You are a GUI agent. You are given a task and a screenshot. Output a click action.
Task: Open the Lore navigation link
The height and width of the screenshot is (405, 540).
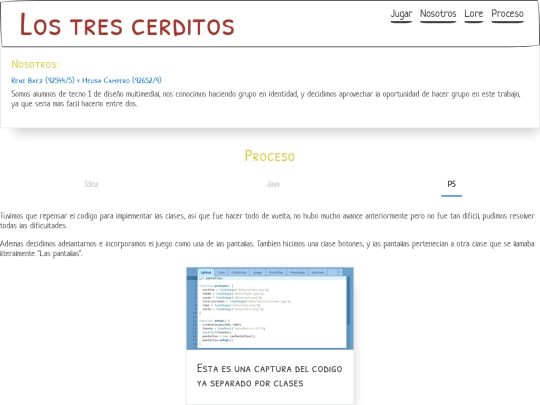click(x=474, y=14)
